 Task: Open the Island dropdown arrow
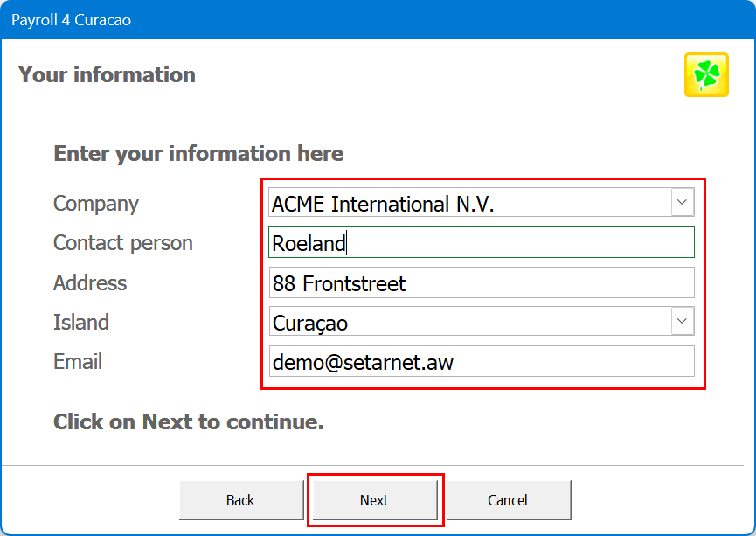click(682, 322)
